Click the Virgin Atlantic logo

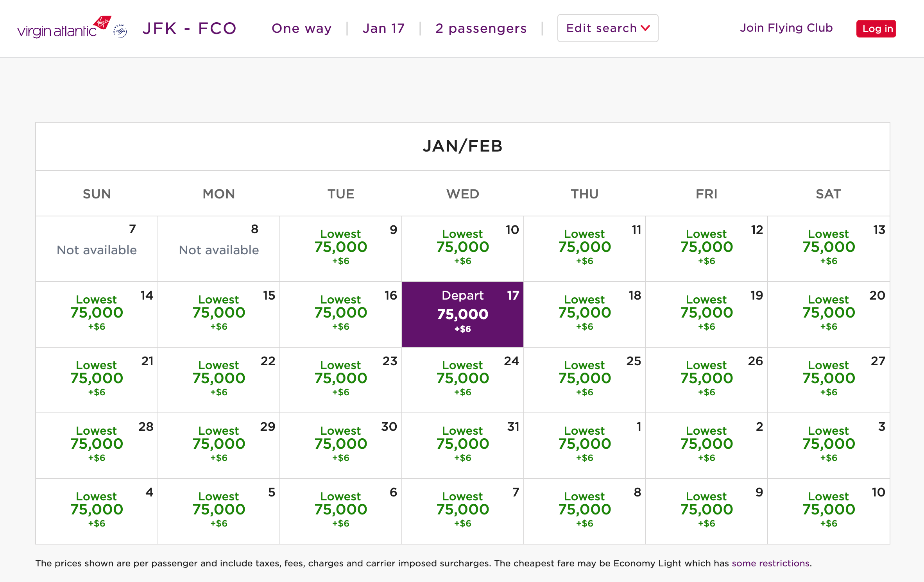point(57,27)
